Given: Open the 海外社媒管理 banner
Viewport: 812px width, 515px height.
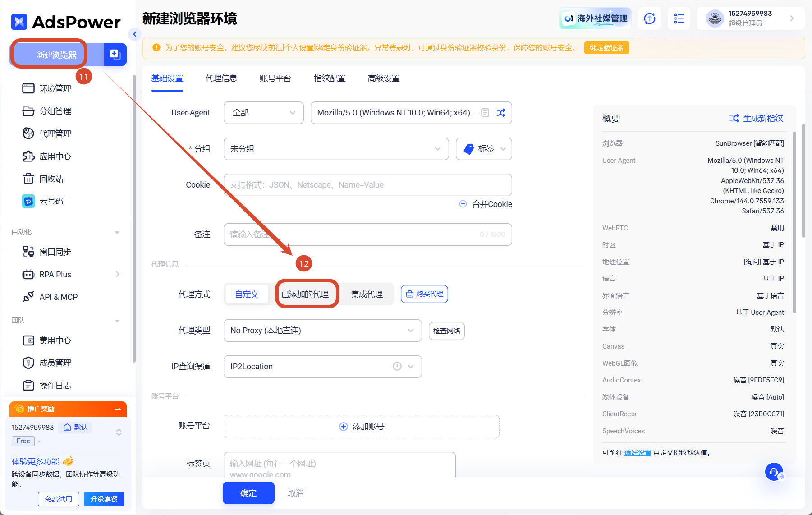Looking at the screenshot, I should pyautogui.click(x=595, y=18).
